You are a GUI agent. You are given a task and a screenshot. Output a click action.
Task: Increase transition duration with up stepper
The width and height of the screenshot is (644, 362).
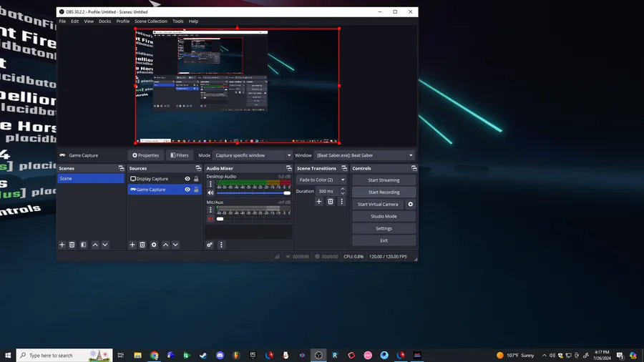click(x=343, y=189)
